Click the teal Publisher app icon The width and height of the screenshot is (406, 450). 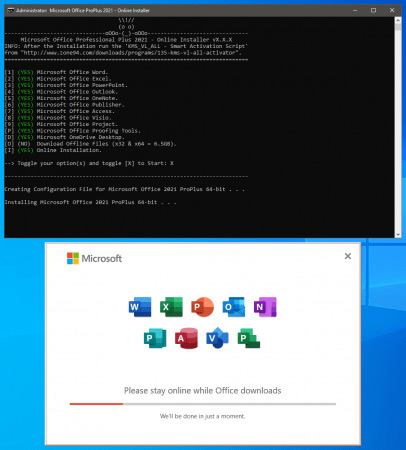pos(155,338)
